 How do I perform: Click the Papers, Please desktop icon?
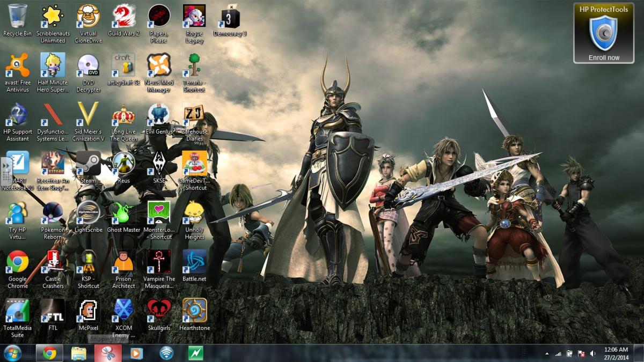pyautogui.click(x=159, y=24)
